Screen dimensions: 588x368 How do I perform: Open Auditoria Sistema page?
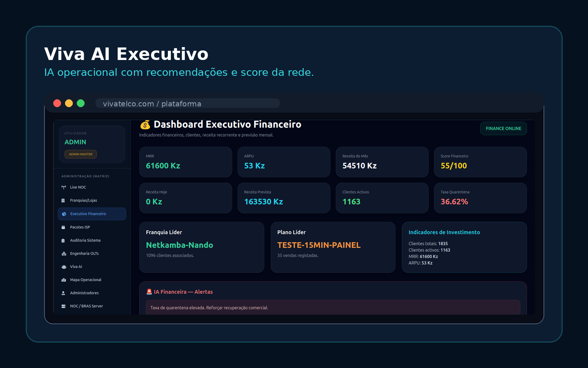(x=92, y=240)
